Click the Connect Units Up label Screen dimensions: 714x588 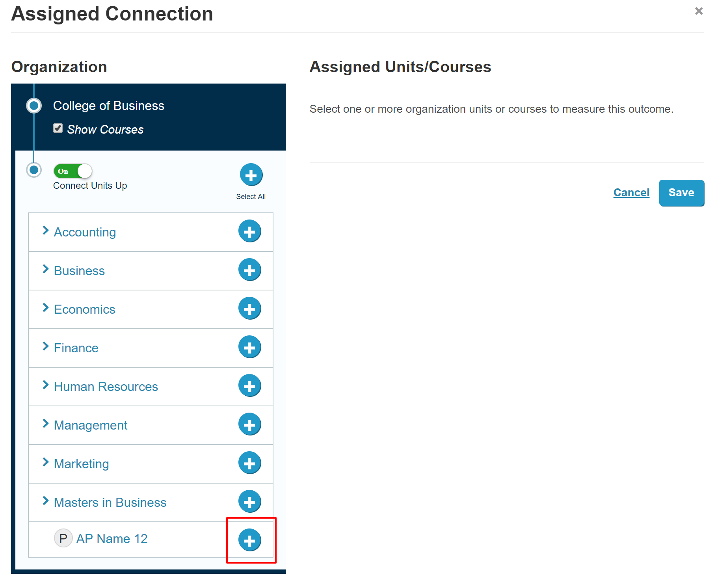point(90,186)
